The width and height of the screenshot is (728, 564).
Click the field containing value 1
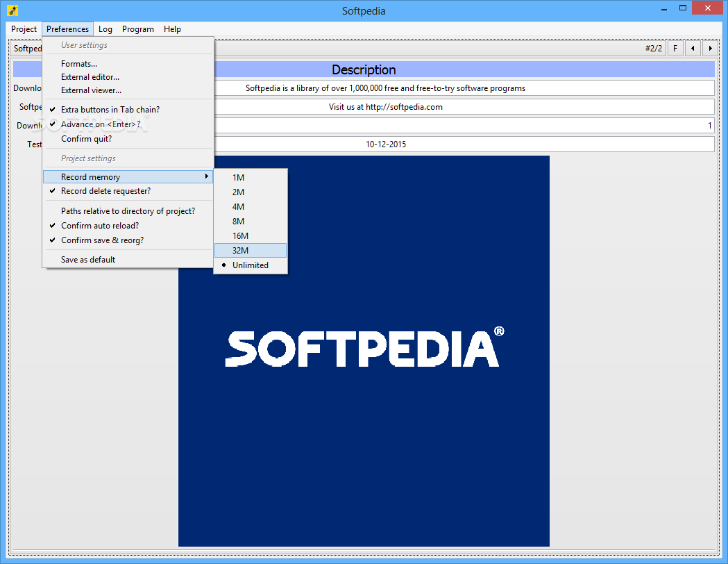click(464, 126)
